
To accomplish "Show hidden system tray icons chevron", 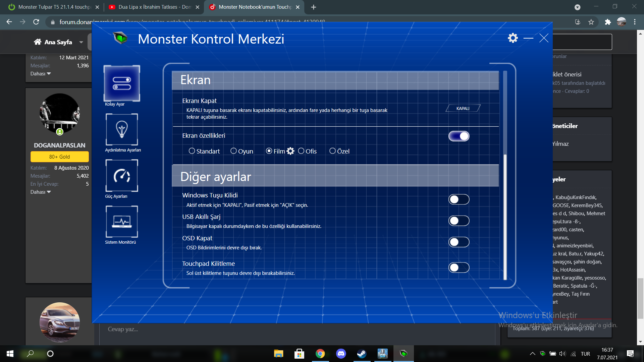I will coord(532,354).
